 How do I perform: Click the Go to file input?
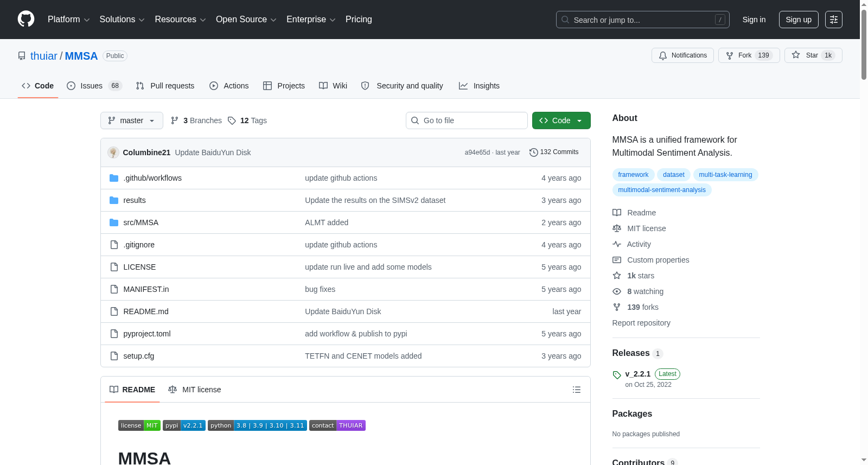click(467, 120)
